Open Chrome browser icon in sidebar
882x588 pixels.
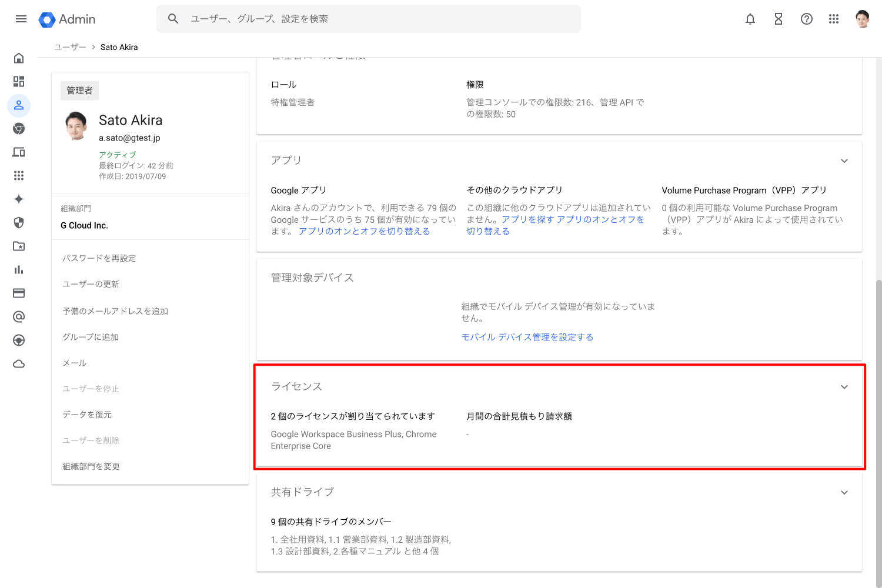coord(19,129)
